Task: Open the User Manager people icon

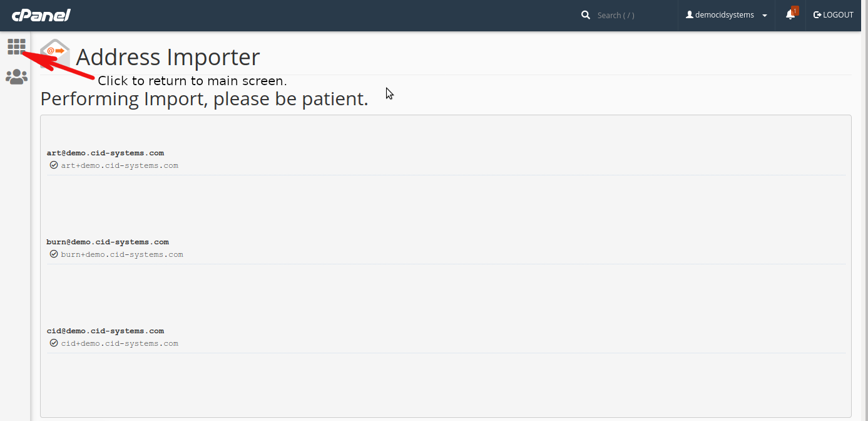Action: (16, 77)
